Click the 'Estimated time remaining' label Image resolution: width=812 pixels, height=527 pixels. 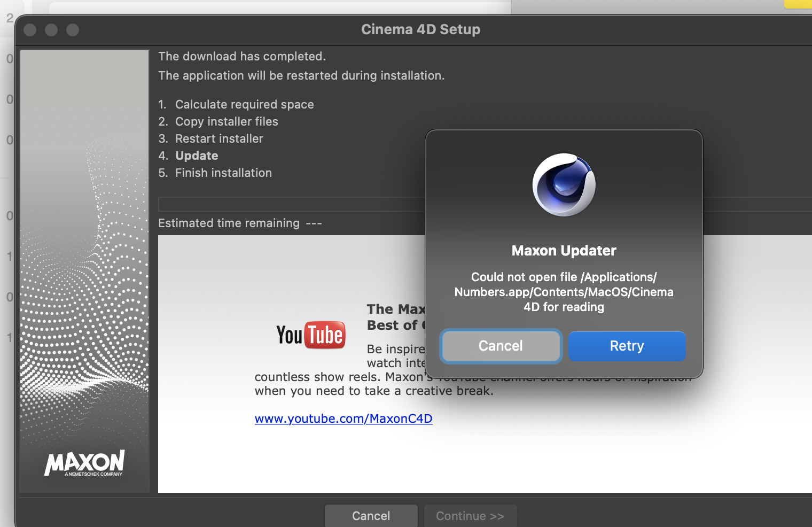(229, 223)
